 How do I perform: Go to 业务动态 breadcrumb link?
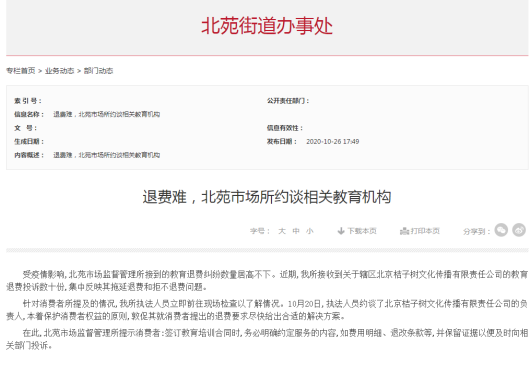click(x=59, y=71)
